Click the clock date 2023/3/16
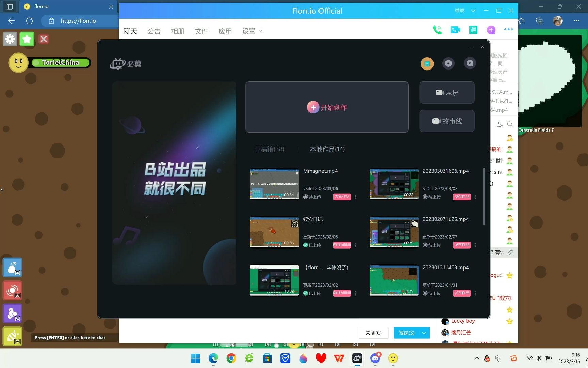588x368 pixels. [569, 362]
